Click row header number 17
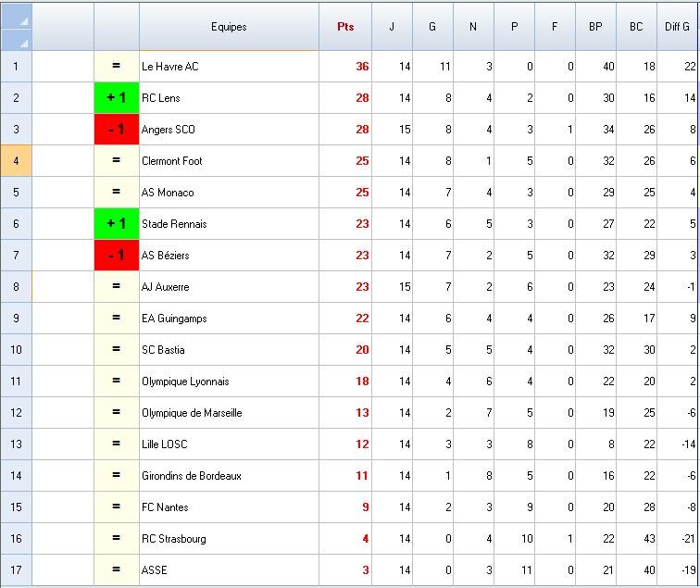The height and width of the screenshot is (588, 700). [x=16, y=570]
